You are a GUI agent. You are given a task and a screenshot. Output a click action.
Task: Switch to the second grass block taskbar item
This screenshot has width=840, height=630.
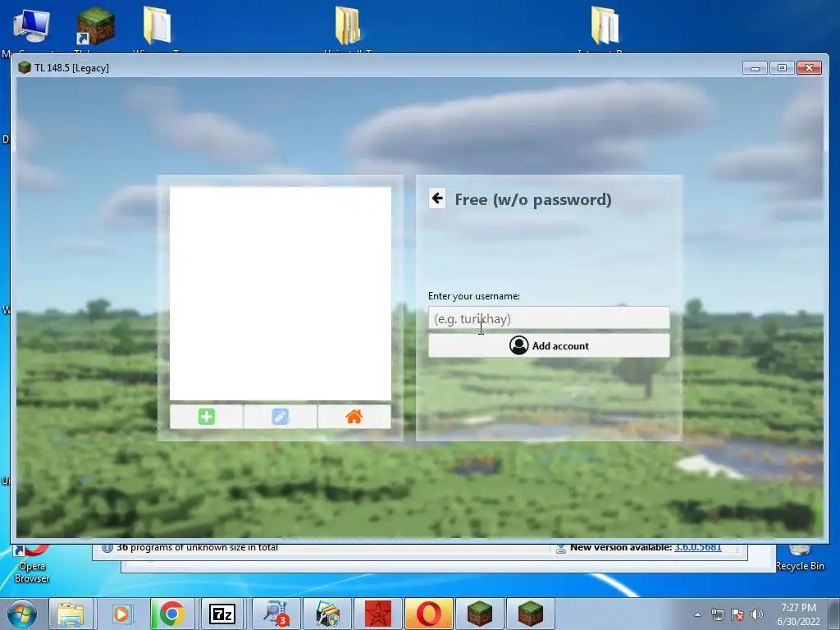coord(531,614)
